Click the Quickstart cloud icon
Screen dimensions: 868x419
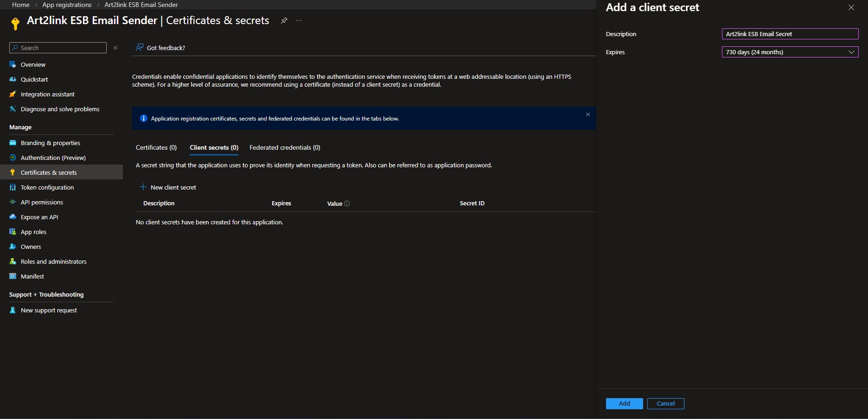coord(13,79)
